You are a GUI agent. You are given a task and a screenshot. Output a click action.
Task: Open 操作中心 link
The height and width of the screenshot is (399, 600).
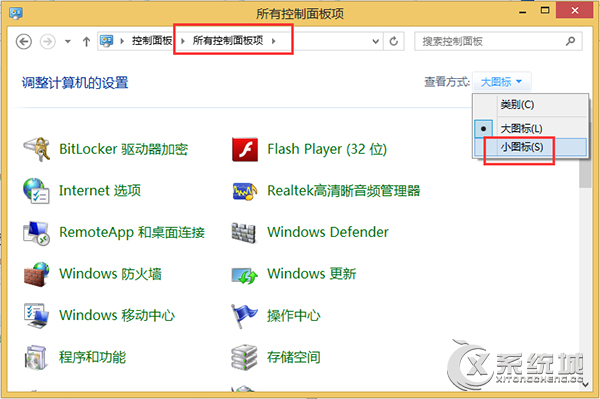pyautogui.click(x=294, y=316)
